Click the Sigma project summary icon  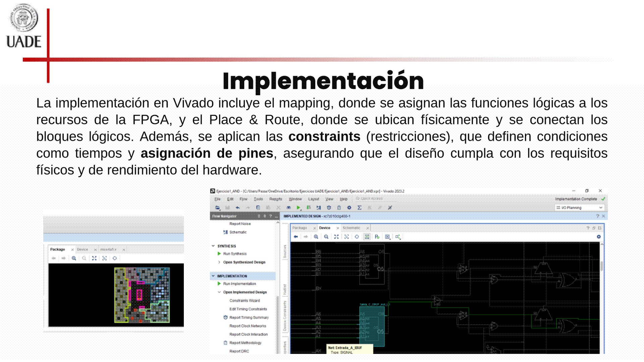click(359, 208)
